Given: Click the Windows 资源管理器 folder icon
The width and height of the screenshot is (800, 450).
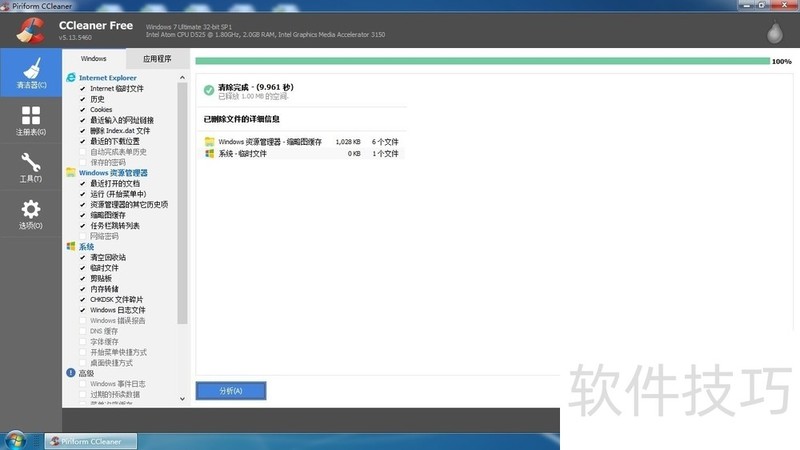Looking at the screenshot, I should click(71, 172).
